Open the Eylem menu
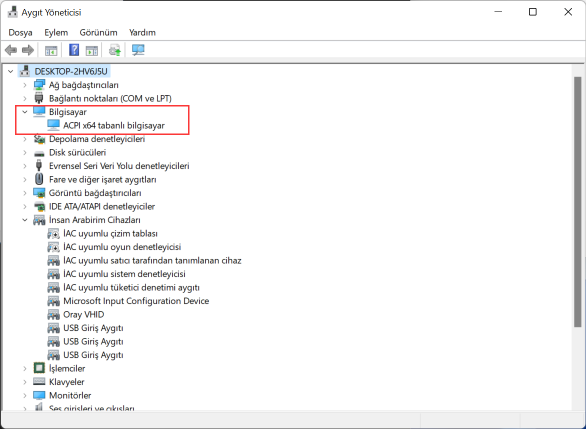This screenshot has width=586, height=429. (56, 33)
